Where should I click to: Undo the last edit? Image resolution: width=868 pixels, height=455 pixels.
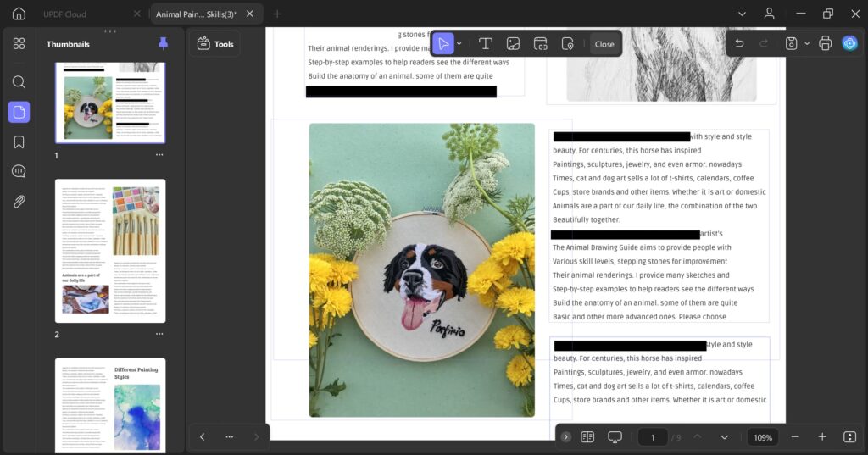click(739, 43)
